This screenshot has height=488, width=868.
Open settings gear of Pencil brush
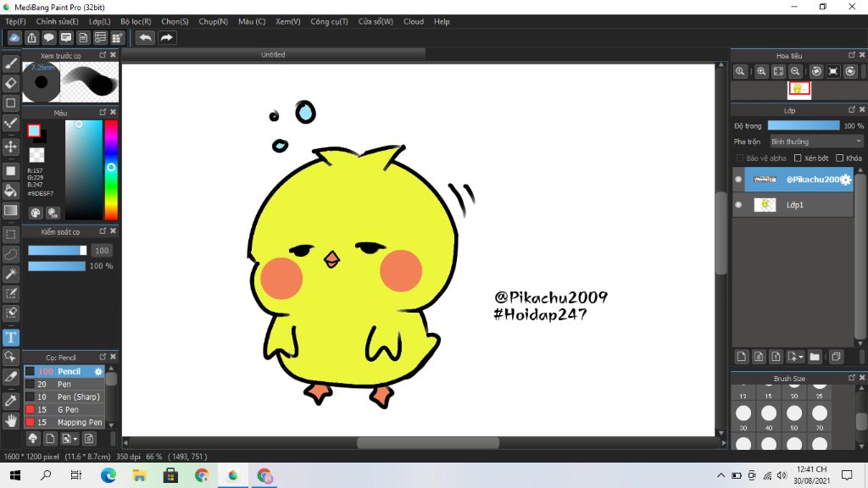pyautogui.click(x=98, y=371)
